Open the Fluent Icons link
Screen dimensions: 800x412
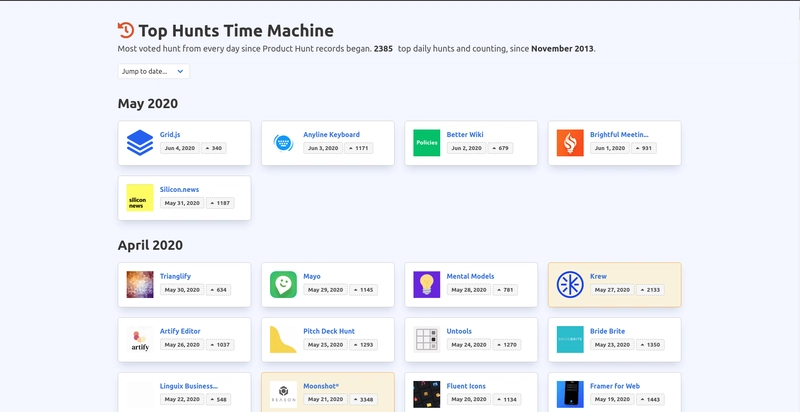pos(466,387)
